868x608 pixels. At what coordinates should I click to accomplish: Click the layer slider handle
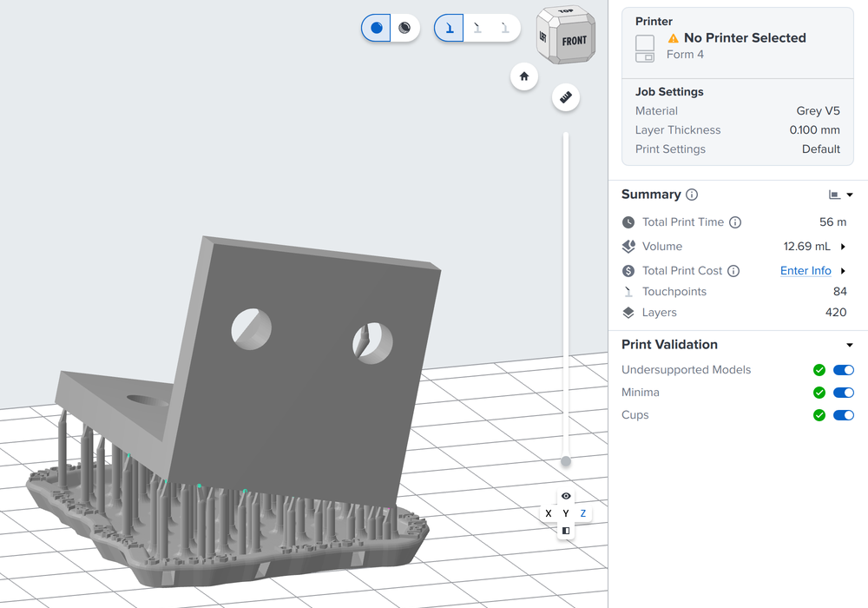pos(566,461)
